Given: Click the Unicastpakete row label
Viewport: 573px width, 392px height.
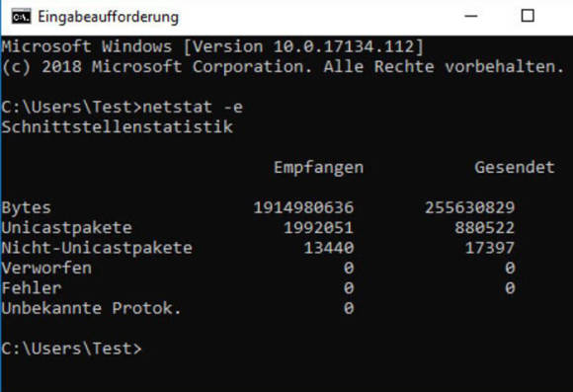Looking at the screenshot, I should 67,228.
